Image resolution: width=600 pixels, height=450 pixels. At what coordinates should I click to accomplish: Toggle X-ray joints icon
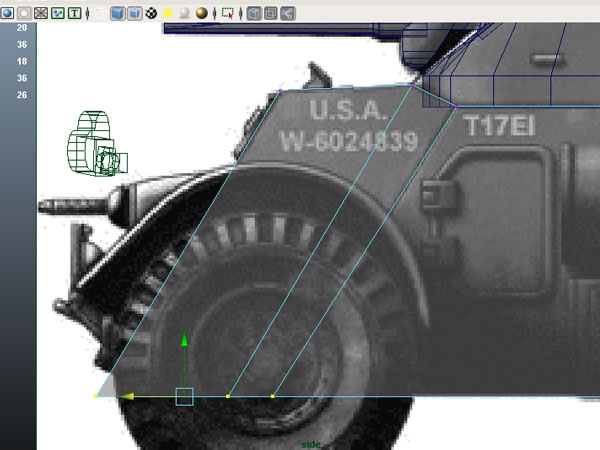[288, 13]
